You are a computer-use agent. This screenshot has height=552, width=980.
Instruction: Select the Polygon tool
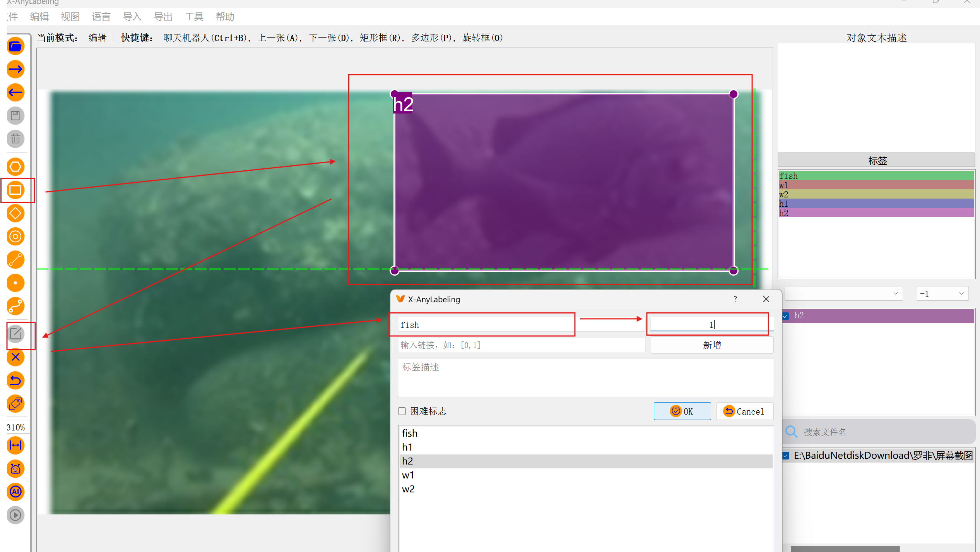(x=15, y=167)
